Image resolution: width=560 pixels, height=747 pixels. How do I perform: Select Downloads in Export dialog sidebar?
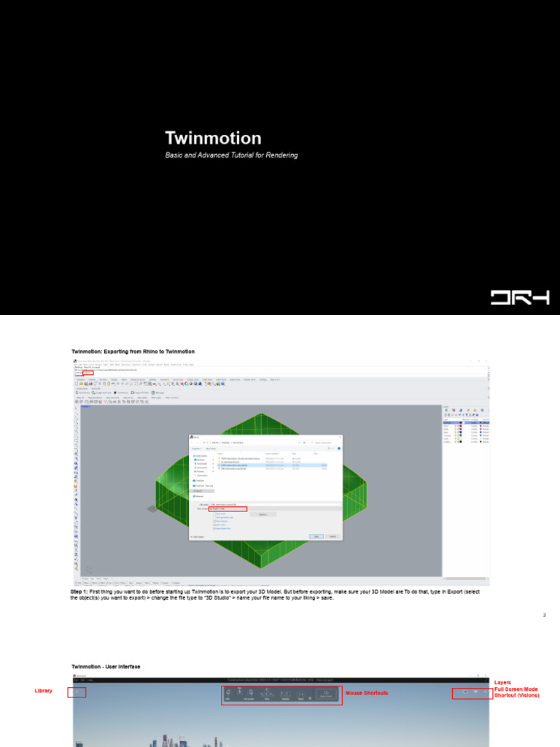tap(201, 463)
